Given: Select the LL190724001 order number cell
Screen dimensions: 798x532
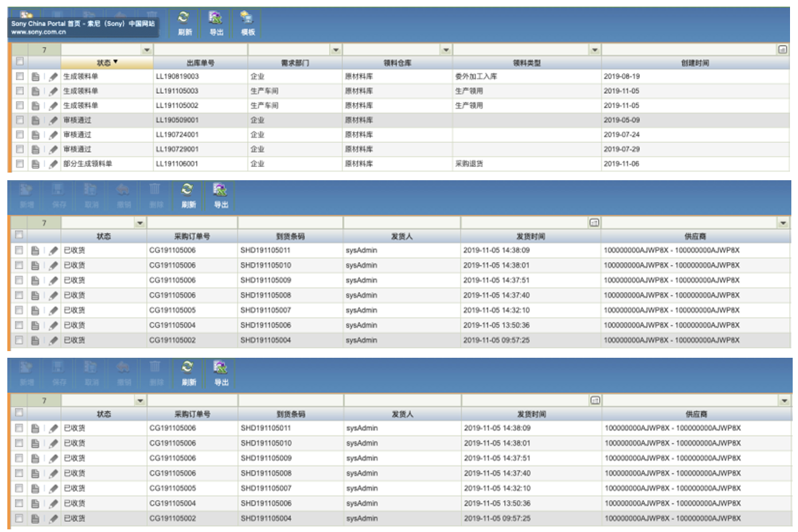Looking at the screenshot, I should [x=177, y=134].
